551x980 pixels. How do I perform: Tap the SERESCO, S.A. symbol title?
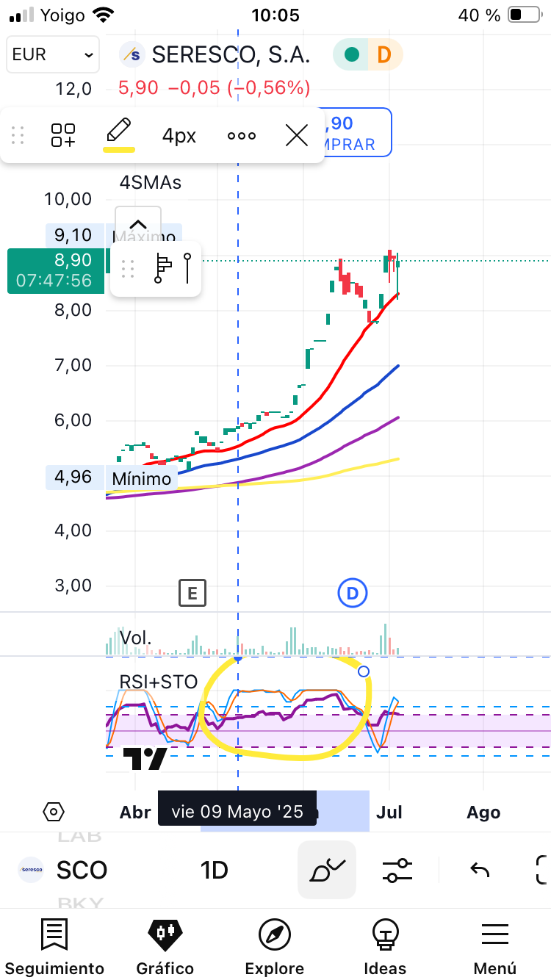[231, 54]
